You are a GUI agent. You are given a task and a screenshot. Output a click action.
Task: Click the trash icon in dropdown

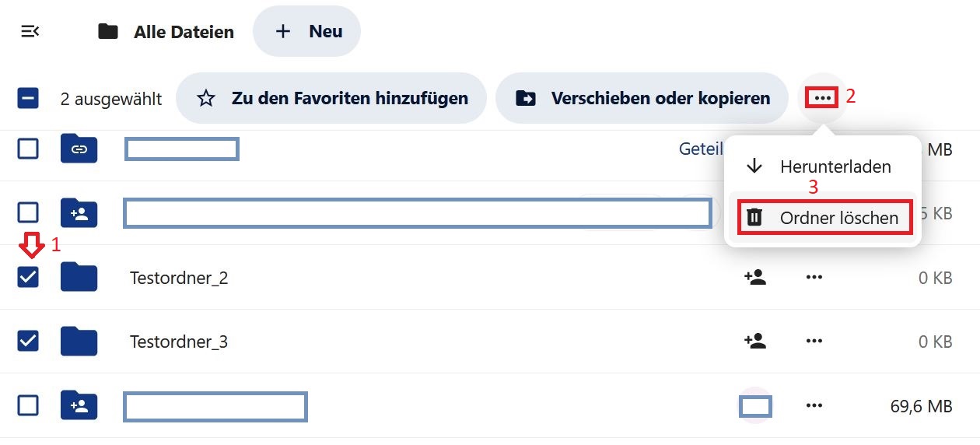754,217
